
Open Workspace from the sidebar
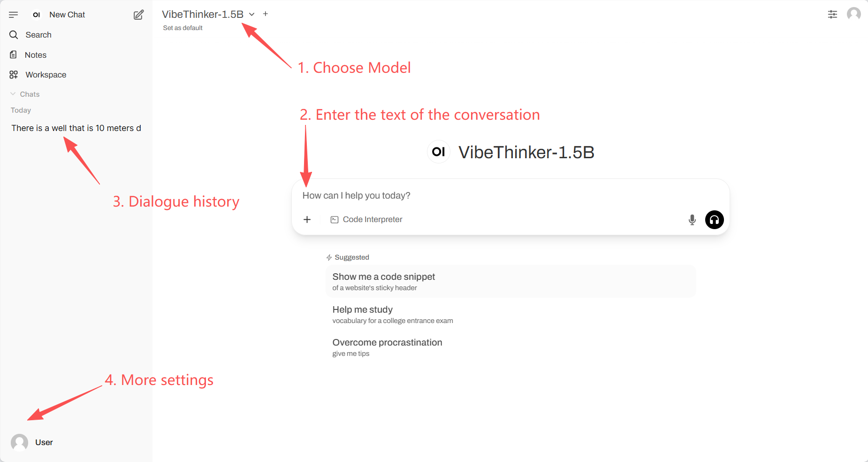46,75
